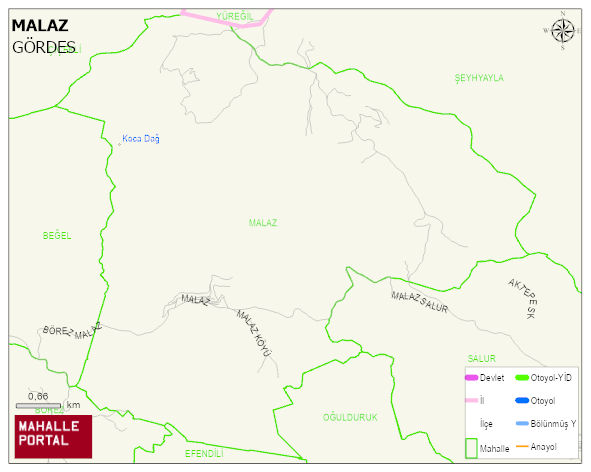Click the Bölünmüş Y light-blue legend swatch
Screen dimensions: 591x472
[x=522, y=423]
